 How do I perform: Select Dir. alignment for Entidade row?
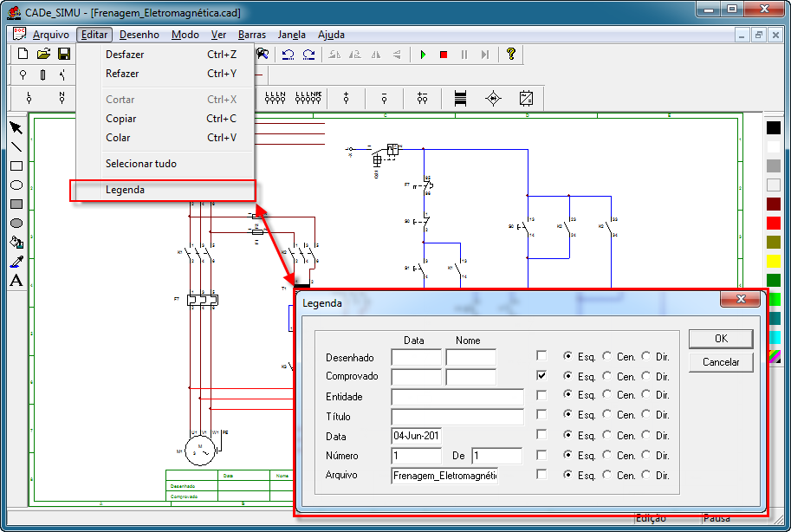646,395
